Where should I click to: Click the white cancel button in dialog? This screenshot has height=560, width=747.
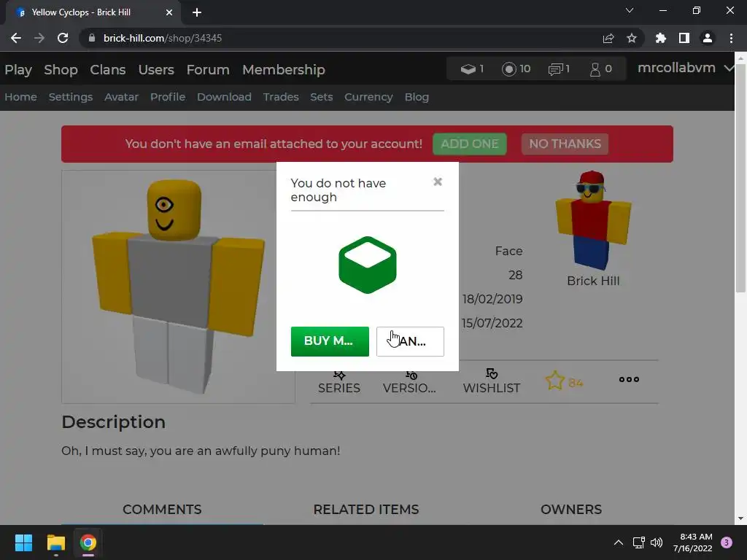(x=410, y=341)
